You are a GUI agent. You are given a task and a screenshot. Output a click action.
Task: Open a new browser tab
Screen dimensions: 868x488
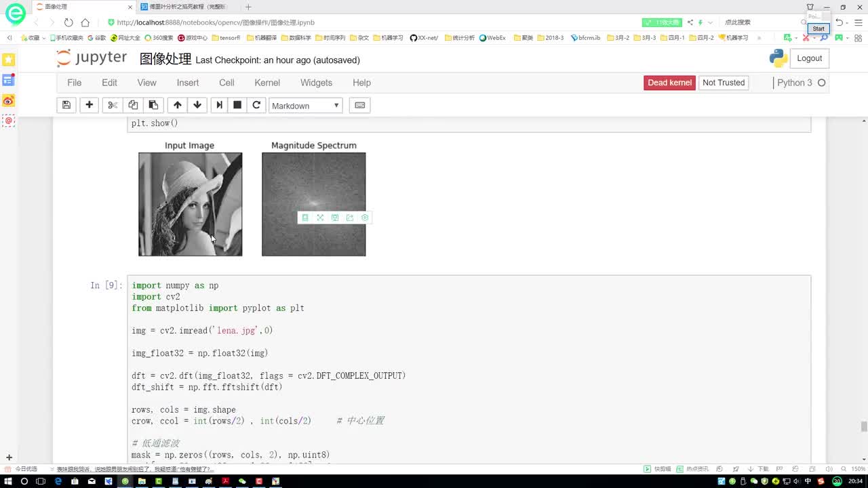tap(248, 7)
